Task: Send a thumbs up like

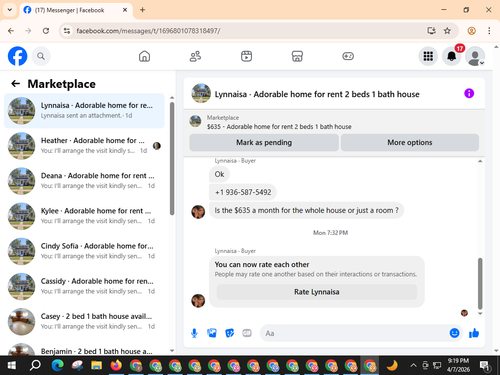Action: click(474, 333)
